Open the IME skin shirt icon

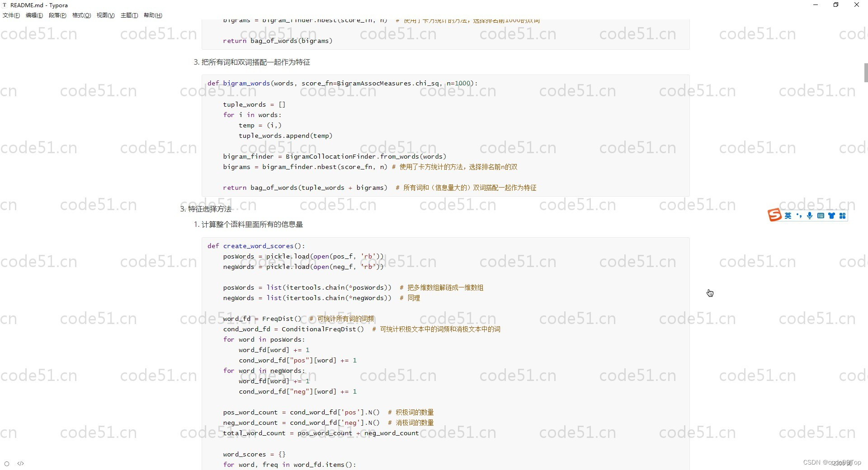(831, 216)
